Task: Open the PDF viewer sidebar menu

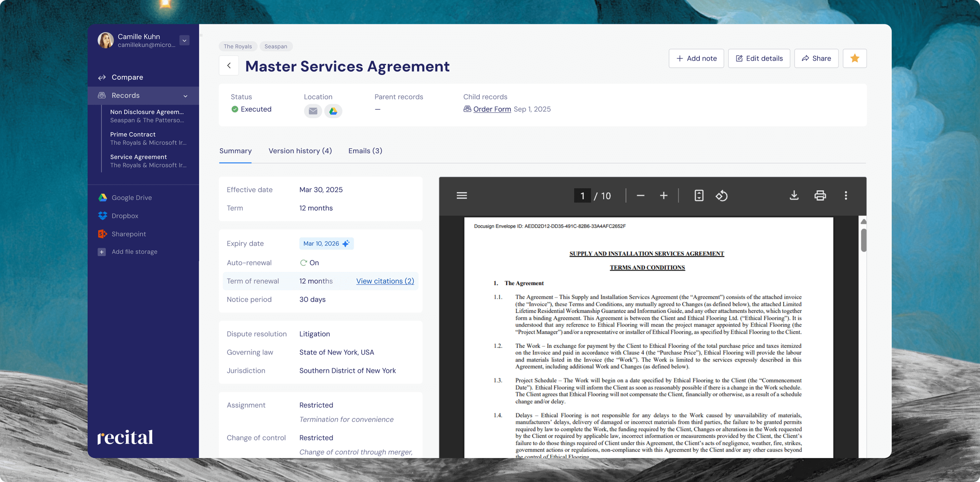Action: (x=462, y=195)
